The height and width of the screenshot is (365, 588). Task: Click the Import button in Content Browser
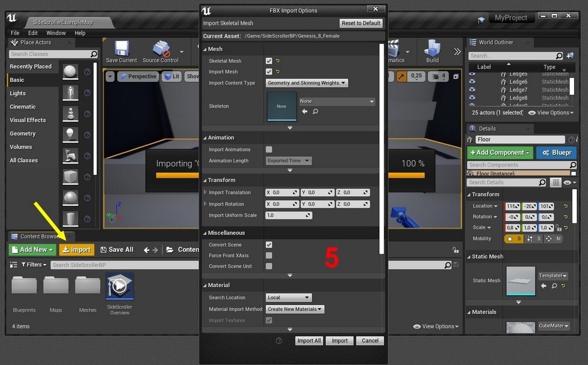point(76,250)
